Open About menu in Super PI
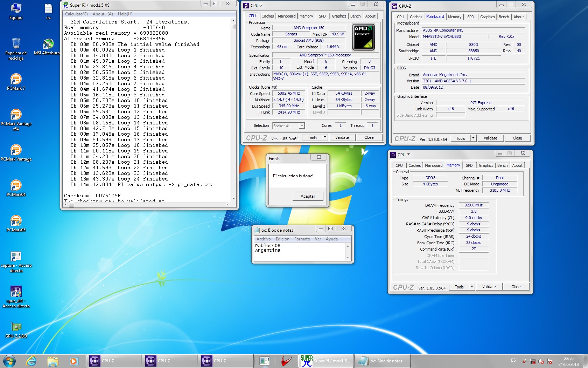 [x=103, y=14]
